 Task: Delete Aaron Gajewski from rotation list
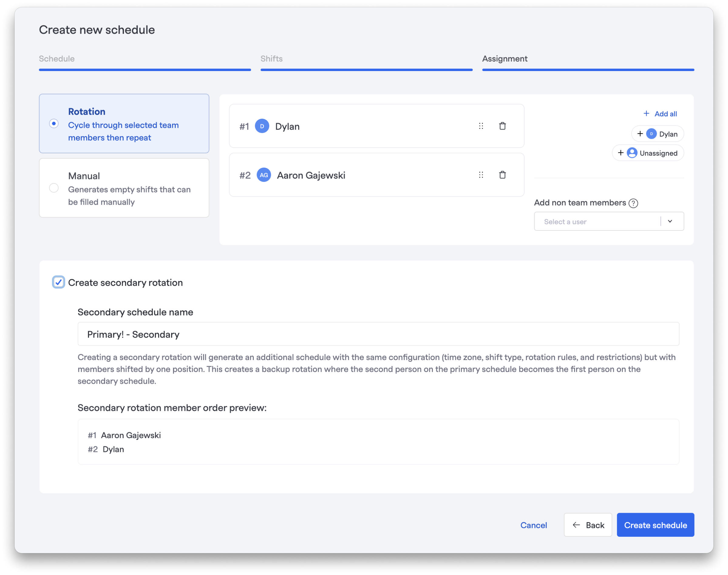pos(502,175)
